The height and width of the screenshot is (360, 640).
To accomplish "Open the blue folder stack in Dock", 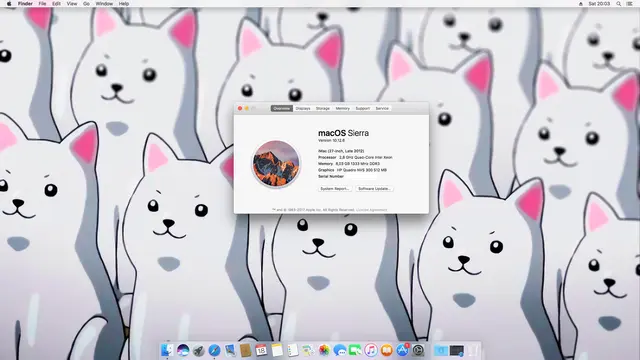I will (441, 350).
